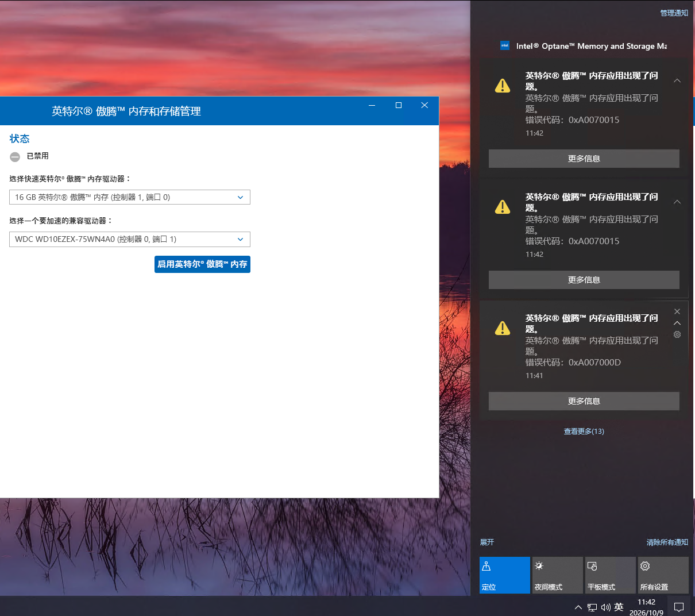
Task: Open 所有设置 all settings tile
Action: coord(663,575)
